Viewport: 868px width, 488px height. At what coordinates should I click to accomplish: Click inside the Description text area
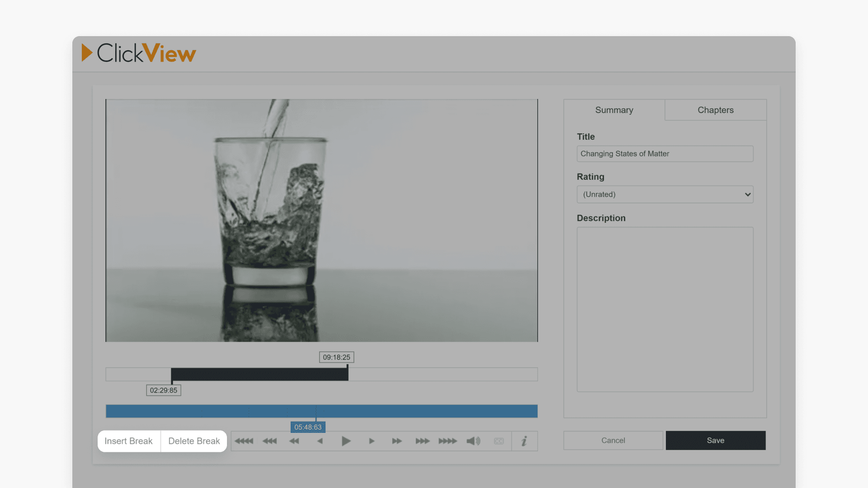(665, 309)
